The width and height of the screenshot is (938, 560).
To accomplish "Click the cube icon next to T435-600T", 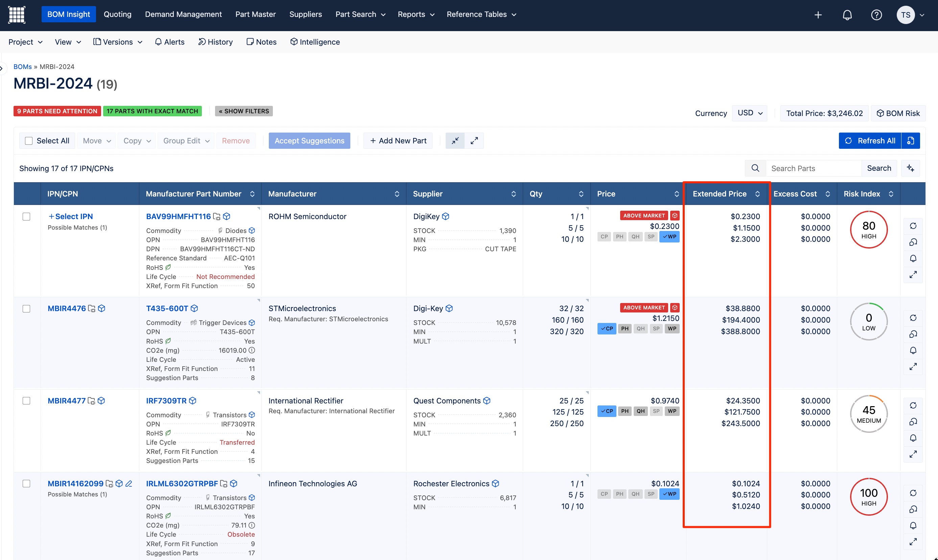I will [x=194, y=308].
